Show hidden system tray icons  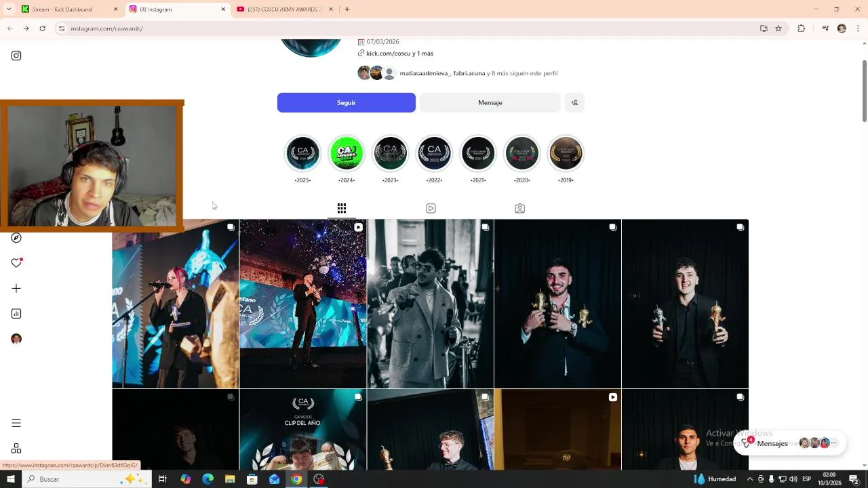749,479
